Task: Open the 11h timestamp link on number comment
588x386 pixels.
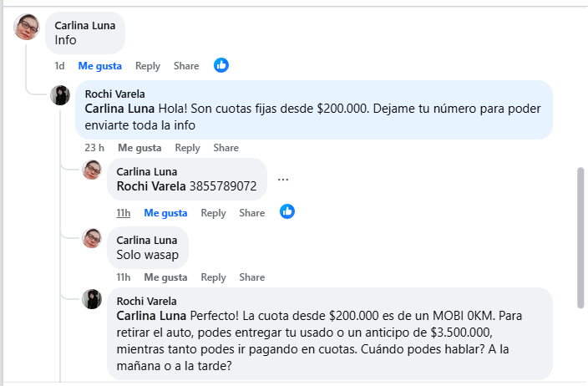Action: click(x=124, y=213)
